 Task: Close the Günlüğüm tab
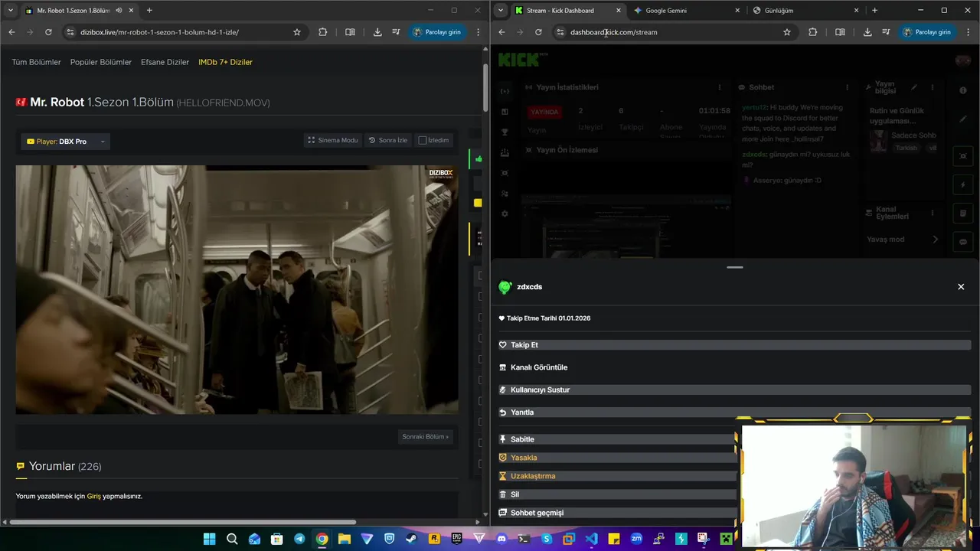coord(856,11)
